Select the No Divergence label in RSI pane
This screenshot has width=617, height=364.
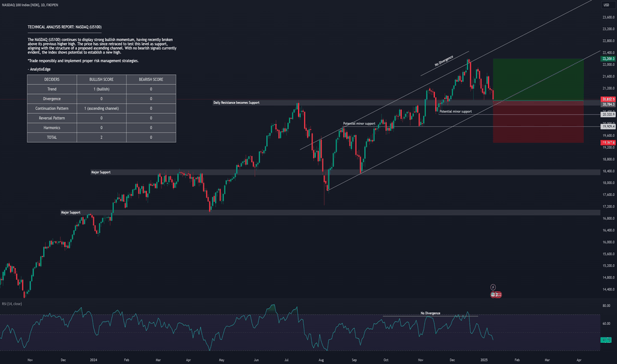pyautogui.click(x=430, y=313)
